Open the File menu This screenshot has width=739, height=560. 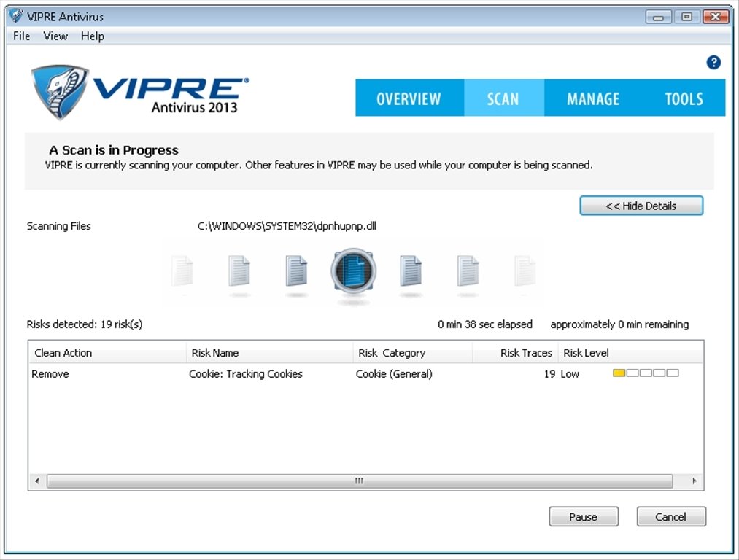tap(22, 36)
